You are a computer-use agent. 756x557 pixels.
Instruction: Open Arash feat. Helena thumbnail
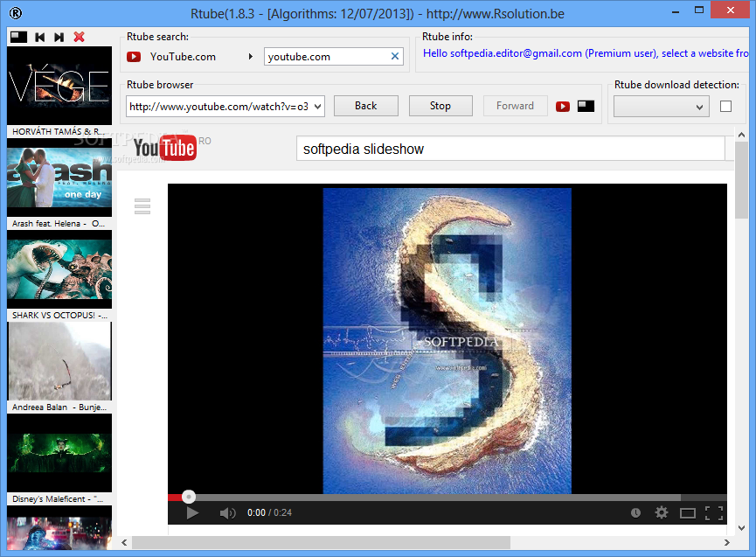(x=59, y=178)
